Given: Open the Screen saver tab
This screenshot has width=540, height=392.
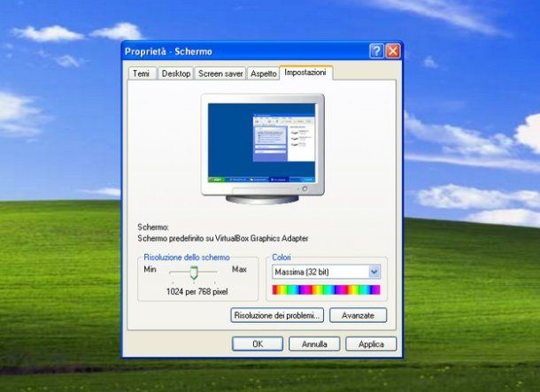Looking at the screenshot, I should pyautogui.click(x=220, y=73).
